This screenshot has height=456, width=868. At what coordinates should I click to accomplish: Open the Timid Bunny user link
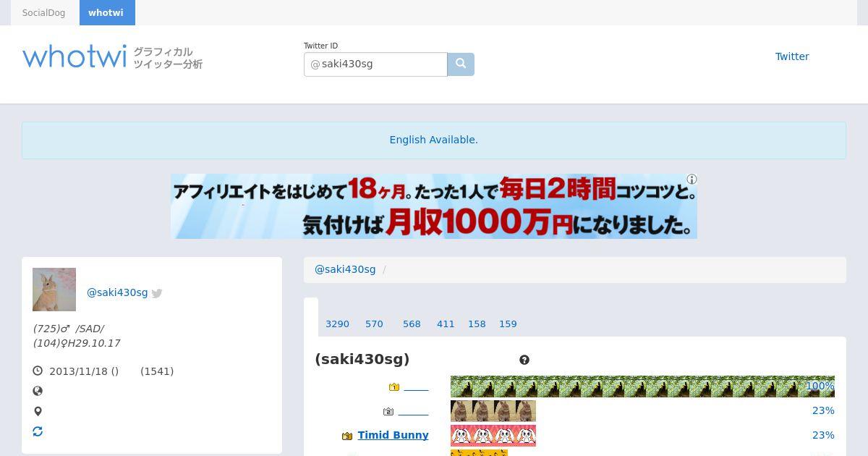point(393,435)
